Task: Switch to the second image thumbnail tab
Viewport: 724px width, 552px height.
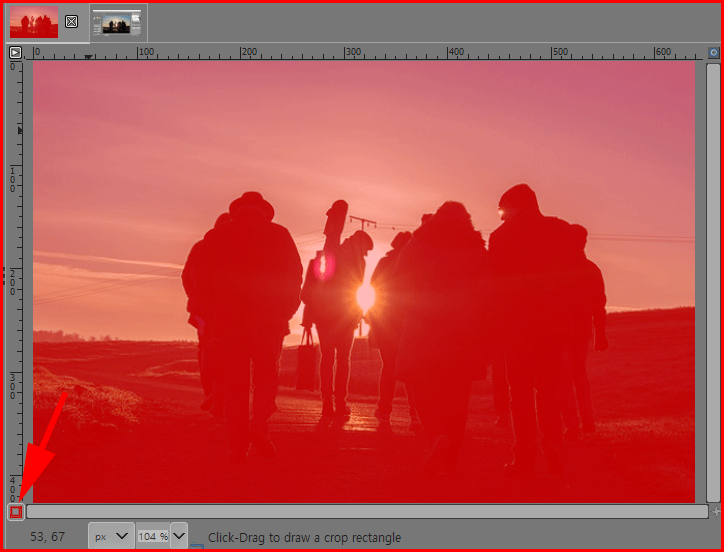Action: click(x=117, y=23)
